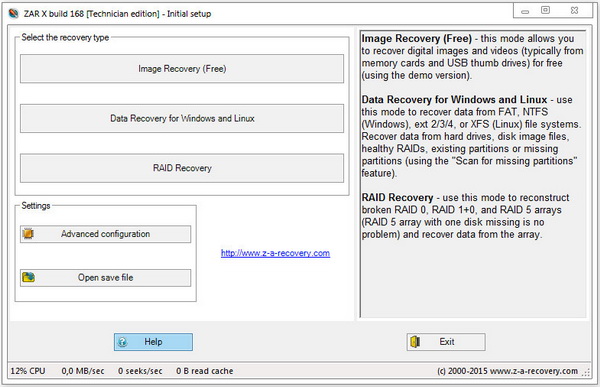This screenshot has height=387, width=600.
Task: Click the window title ZAR X build 168
Action: [117, 14]
